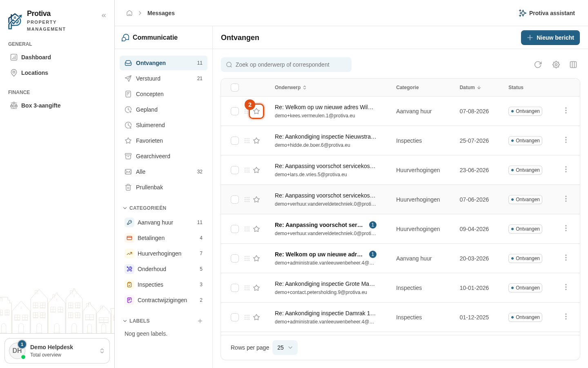
Task: Star the inspectie Nieuwstra… message from hidde.de.boer
Action: [x=256, y=141]
